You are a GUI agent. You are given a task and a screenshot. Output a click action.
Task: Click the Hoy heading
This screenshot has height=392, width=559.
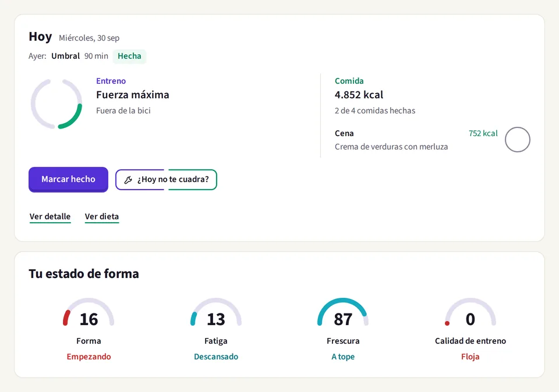[x=40, y=37]
